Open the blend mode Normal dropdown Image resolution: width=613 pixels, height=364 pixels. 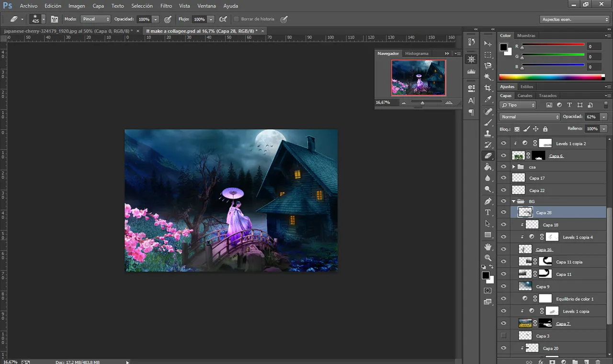pyautogui.click(x=529, y=117)
